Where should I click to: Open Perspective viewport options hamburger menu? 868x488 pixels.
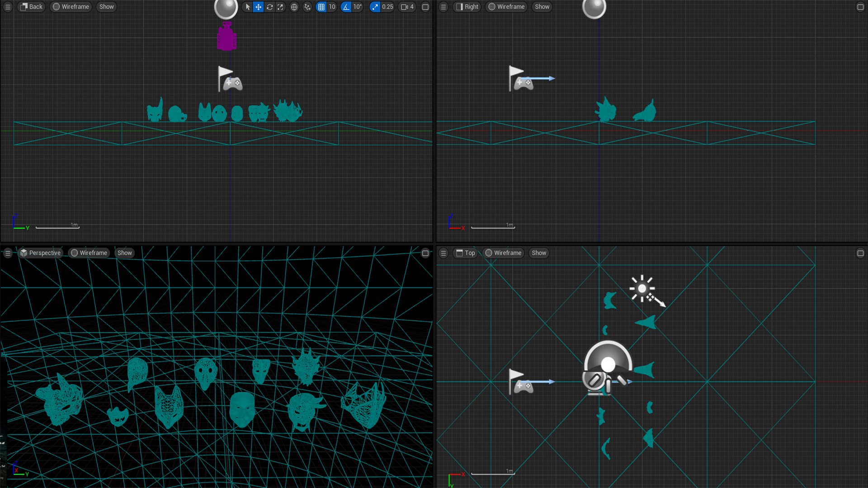click(8, 253)
